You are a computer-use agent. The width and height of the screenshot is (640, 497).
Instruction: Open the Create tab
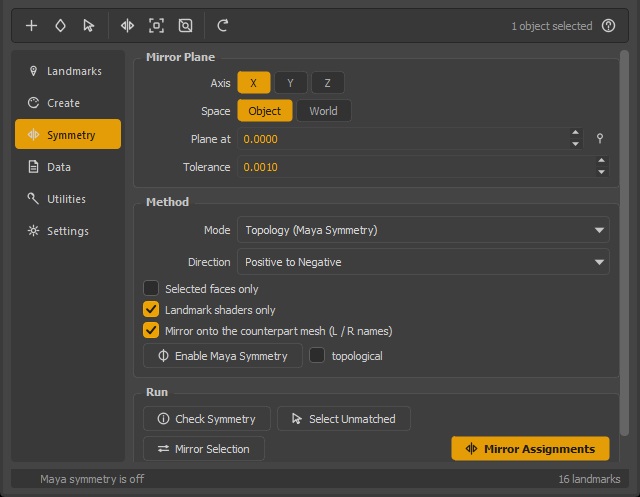[68, 103]
